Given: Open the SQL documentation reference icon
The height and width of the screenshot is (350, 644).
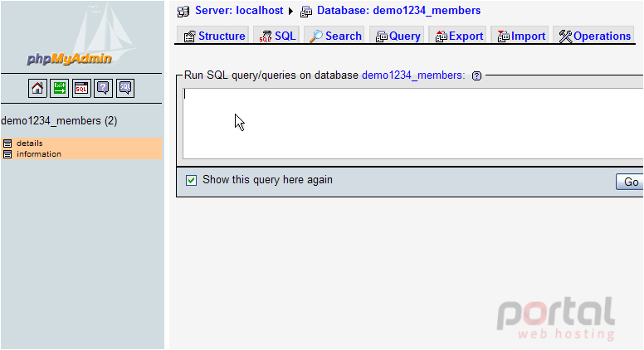Looking at the screenshot, I should click(x=125, y=88).
